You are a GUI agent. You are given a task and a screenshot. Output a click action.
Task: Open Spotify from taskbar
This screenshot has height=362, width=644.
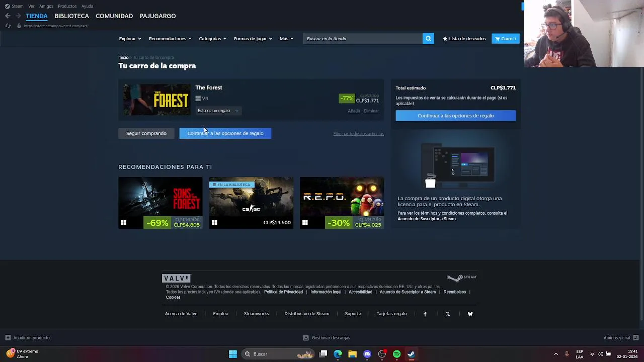(x=396, y=354)
